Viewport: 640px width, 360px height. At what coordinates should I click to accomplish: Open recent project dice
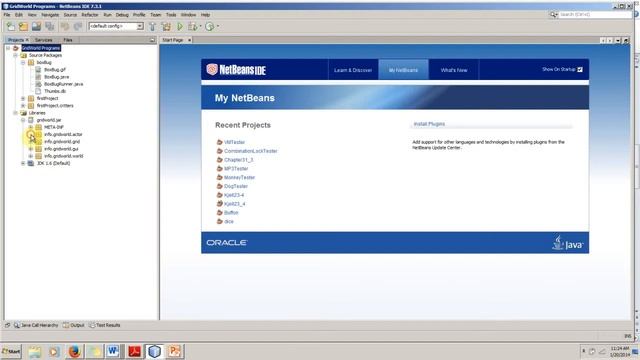point(229,222)
